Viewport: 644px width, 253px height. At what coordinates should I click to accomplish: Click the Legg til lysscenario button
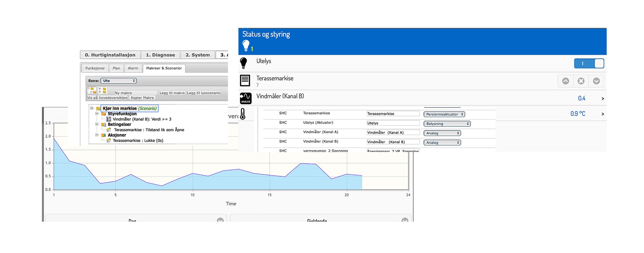point(204,93)
